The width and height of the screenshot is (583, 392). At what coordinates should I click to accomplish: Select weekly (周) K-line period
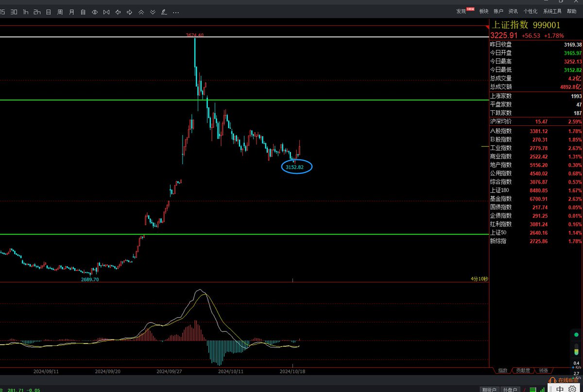(x=60, y=12)
